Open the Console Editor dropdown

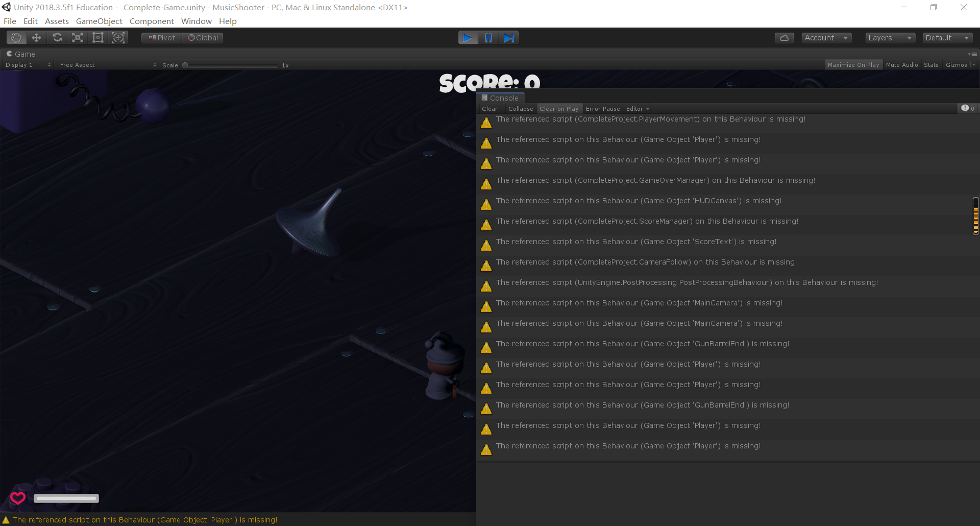pyautogui.click(x=638, y=109)
